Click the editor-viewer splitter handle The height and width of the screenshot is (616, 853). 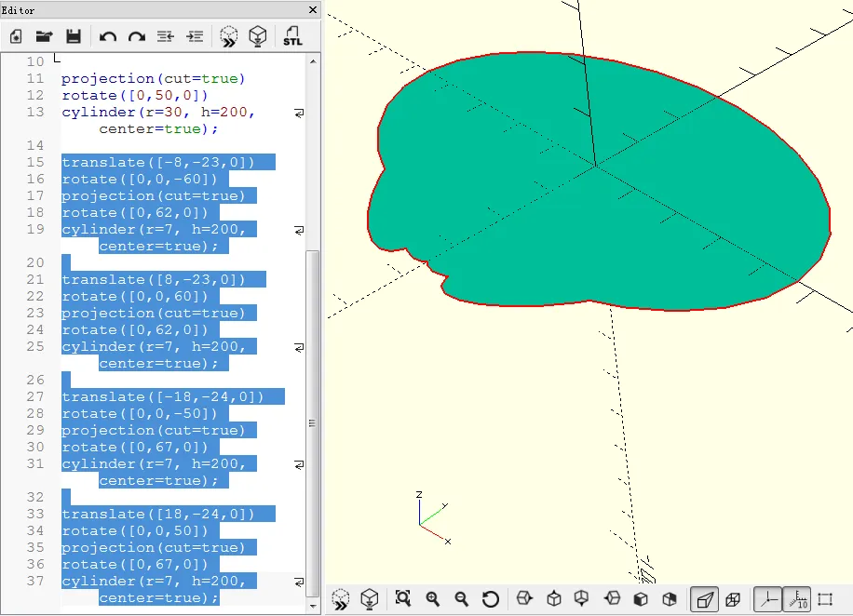[x=323, y=308]
